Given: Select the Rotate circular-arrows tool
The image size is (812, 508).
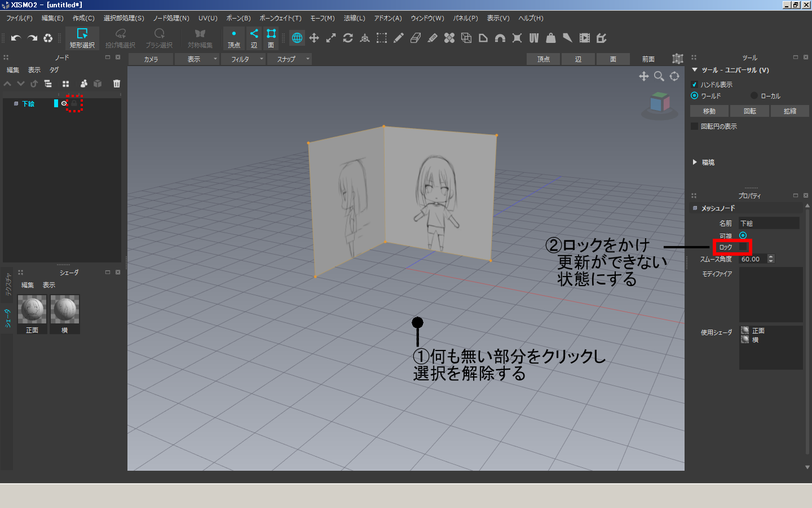Looking at the screenshot, I should point(348,38).
